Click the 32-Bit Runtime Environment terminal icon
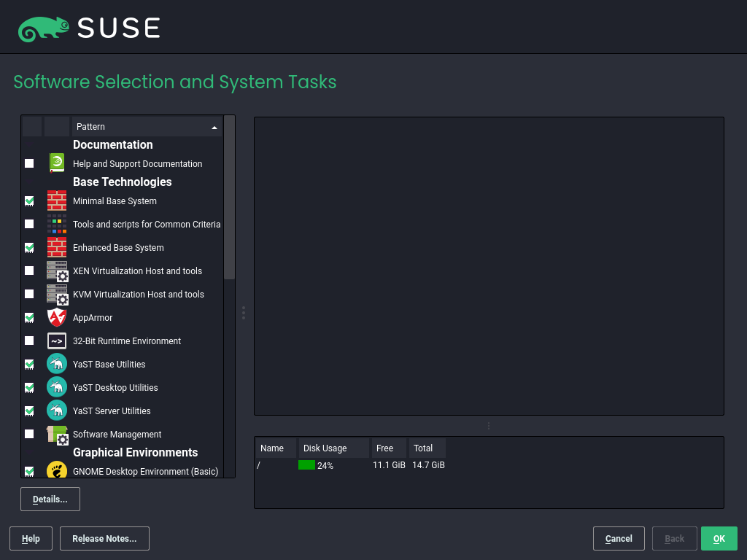The width and height of the screenshot is (747, 560). pos(57,341)
